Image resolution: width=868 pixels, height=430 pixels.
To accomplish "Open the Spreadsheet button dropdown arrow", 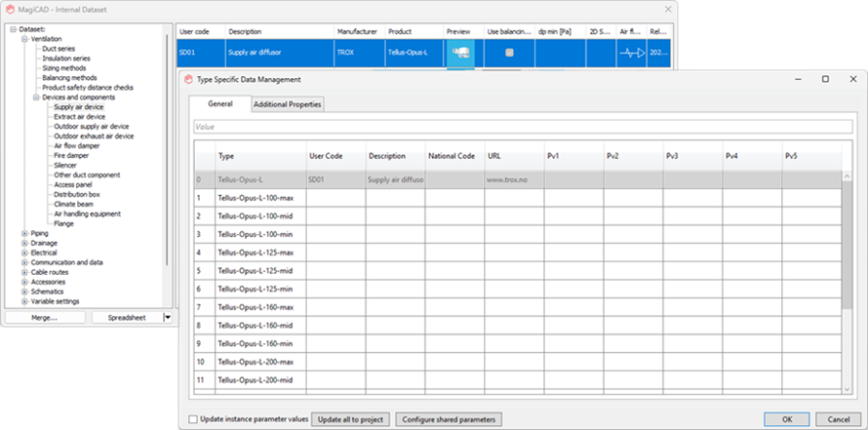I will click(168, 317).
